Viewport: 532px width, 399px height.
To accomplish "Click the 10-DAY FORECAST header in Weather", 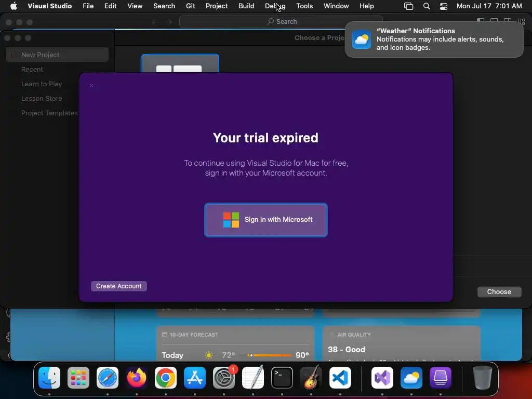I will click(190, 335).
